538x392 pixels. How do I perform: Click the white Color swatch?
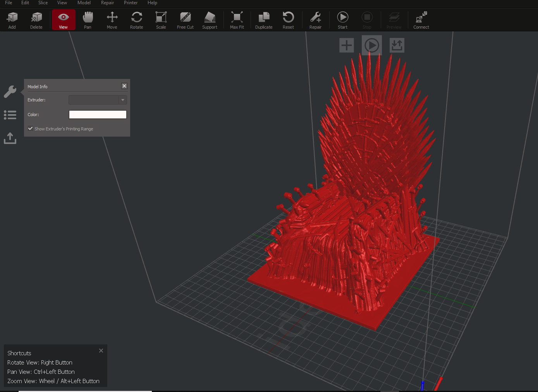tap(98, 115)
